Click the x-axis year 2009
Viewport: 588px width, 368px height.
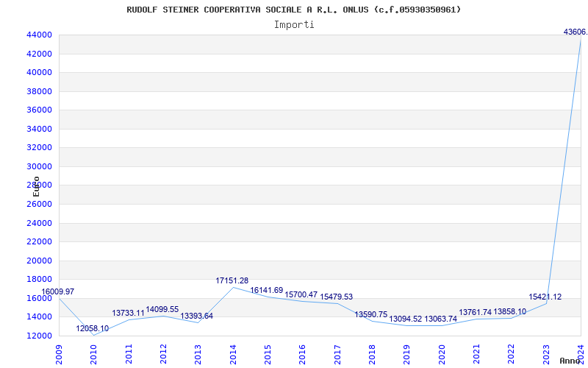click(59, 355)
